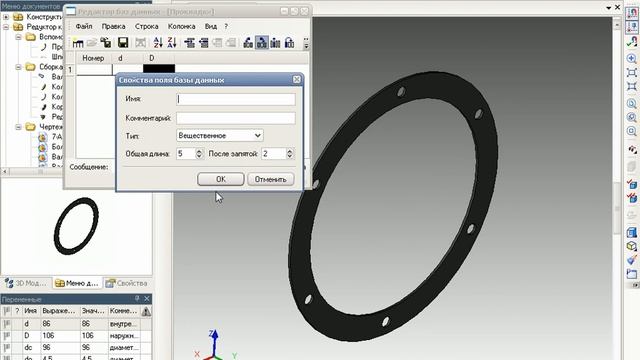This screenshot has width=640, height=360.
Task: Click the zoom window rectangle icon below magnifier
Action: [x=631, y=73]
